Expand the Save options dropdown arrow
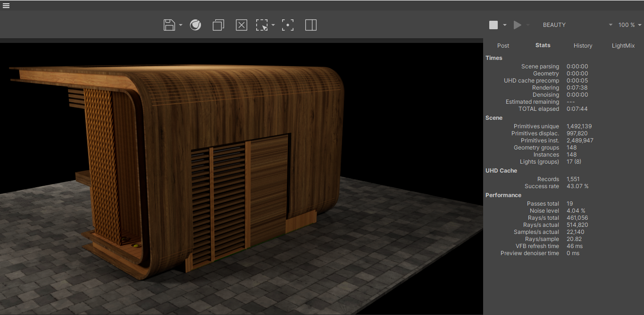Screen dimensions: 644x315 click(x=181, y=25)
